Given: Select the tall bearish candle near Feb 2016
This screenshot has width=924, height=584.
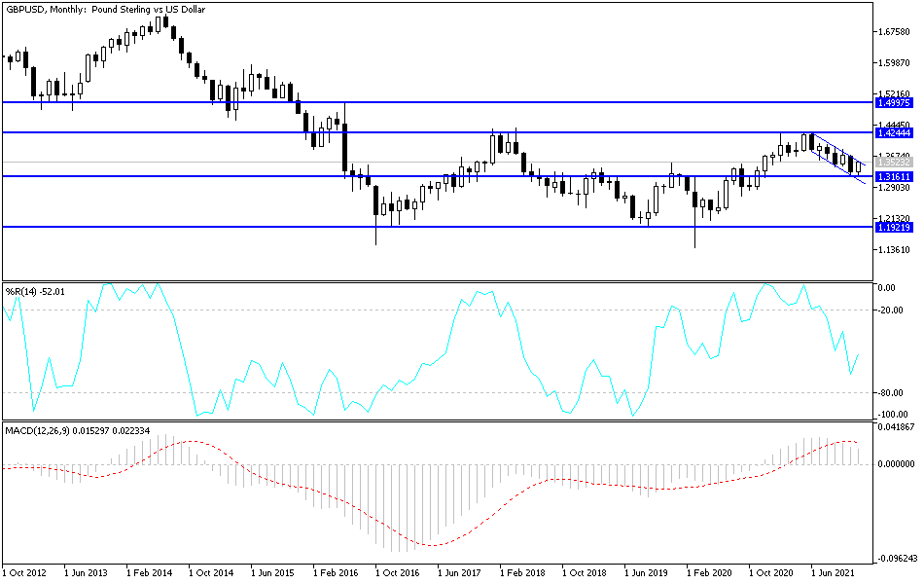Looking at the screenshot, I should tap(343, 146).
